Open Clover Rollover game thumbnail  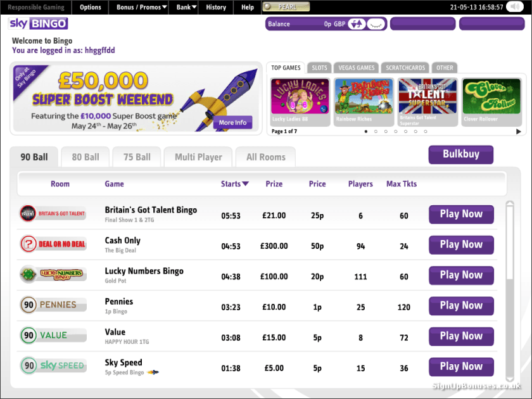click(491, 101)
